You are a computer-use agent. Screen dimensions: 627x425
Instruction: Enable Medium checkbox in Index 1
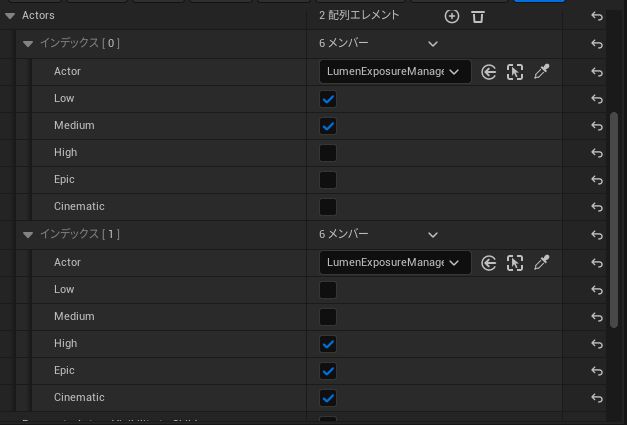[327, 317]
